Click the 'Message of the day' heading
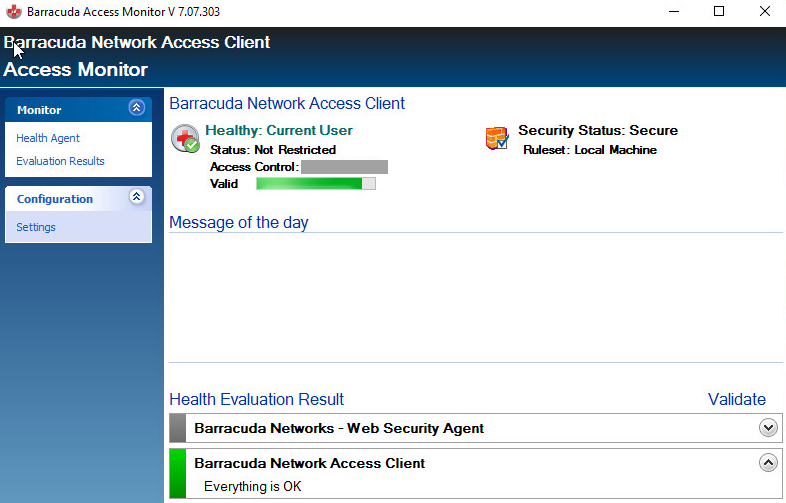786x503 pixels. pyautogui.click(x=239, y=222)
